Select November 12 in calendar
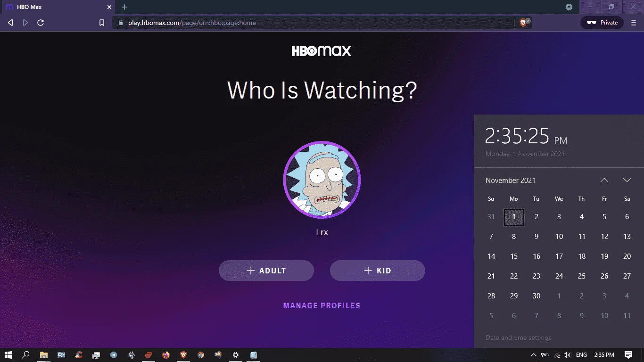The width and height of the screenshot is (644, 362). 604,237
